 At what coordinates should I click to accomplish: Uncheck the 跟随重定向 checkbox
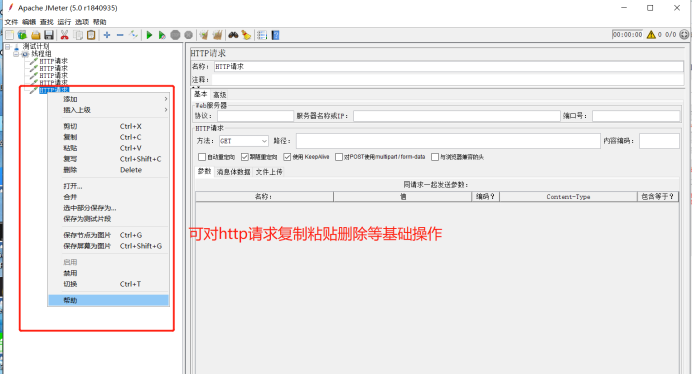click(x=245, y=157)
